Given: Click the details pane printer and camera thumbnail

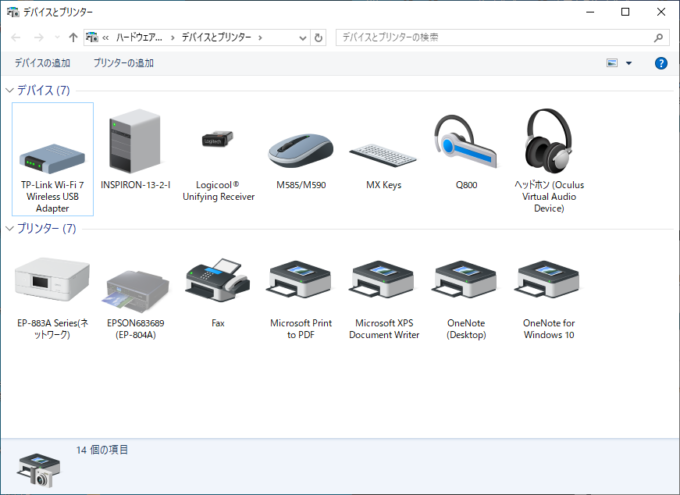Looking at the screenshot, I should tap(39, 470).
